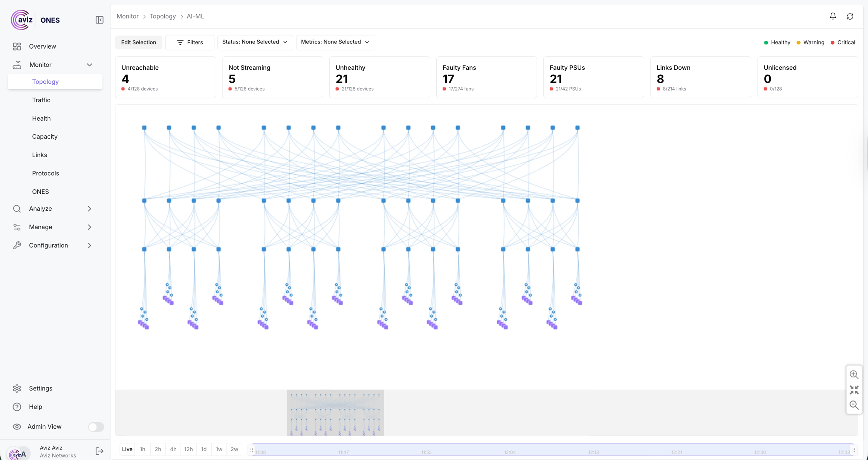Select the Live time range option
The height and width of the screenshot is (460, 868).
pos(127,449)
